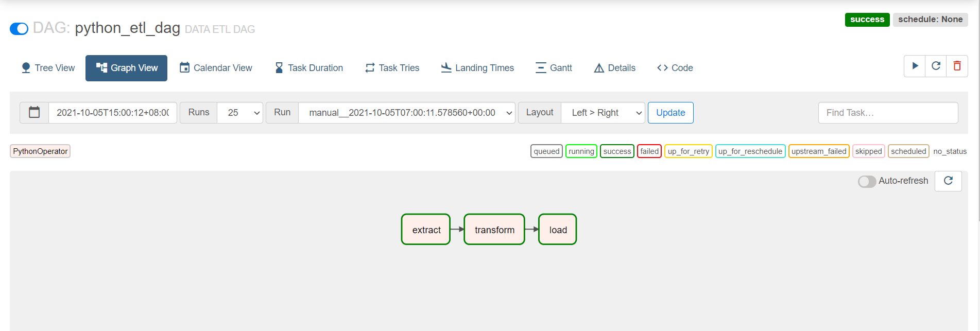The height and width of the screenshot is (331, 980).
Task: Click the running status legend
Action: pos(581,151)
